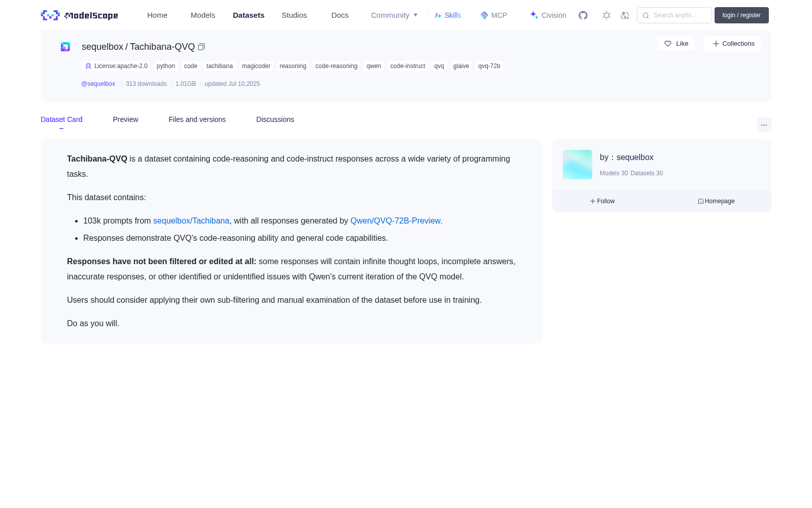The image size is (812, 508).
Task: Select the qwen tag
Action: (374, 66)
